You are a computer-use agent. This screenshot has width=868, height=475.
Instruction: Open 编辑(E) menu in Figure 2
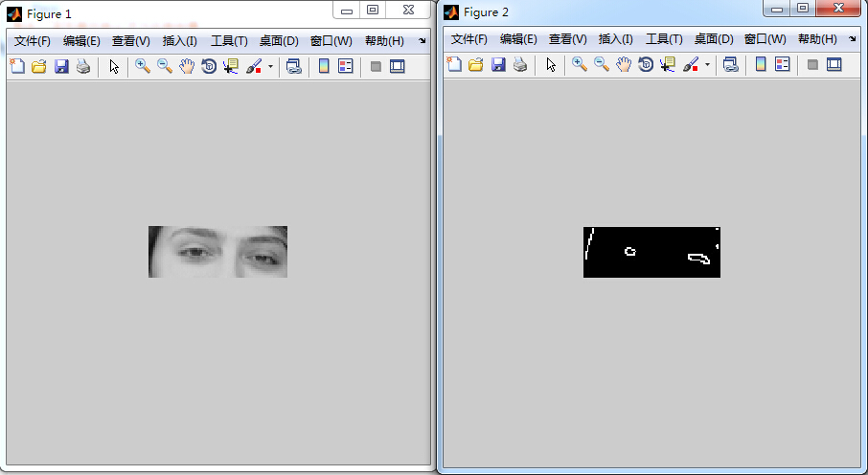tap(518, 38)
